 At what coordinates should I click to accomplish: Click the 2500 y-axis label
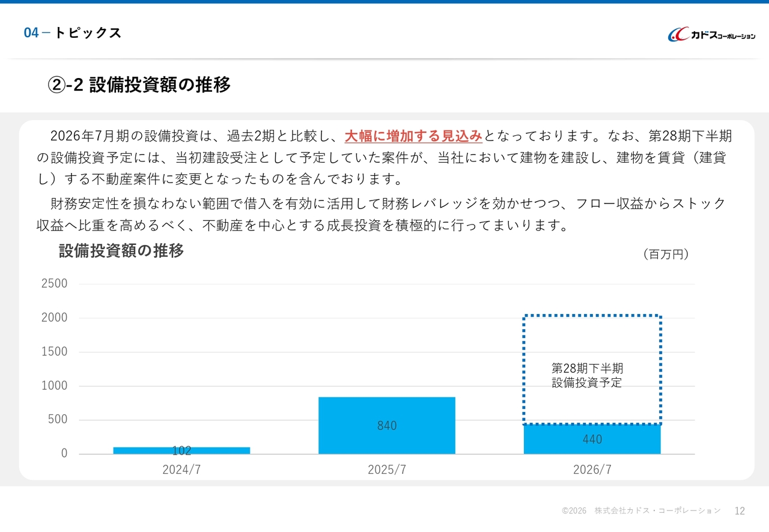point(54,283)
